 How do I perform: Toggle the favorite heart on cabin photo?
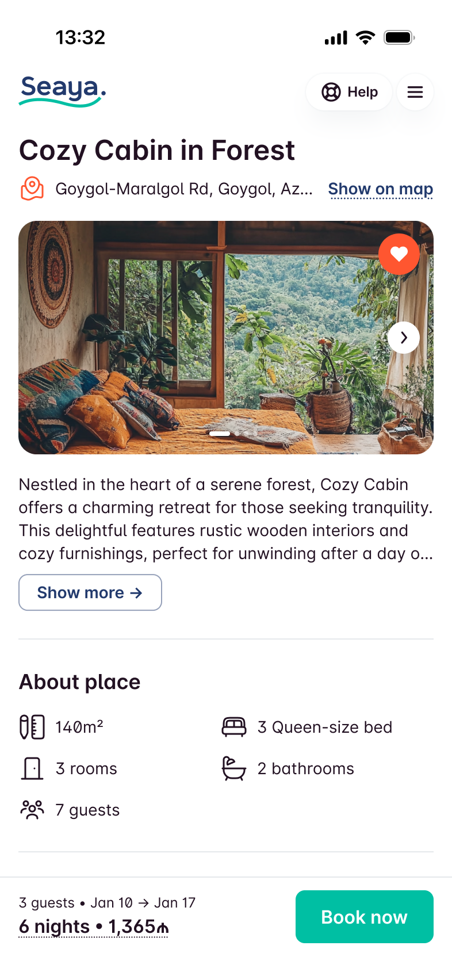(399, 254)
